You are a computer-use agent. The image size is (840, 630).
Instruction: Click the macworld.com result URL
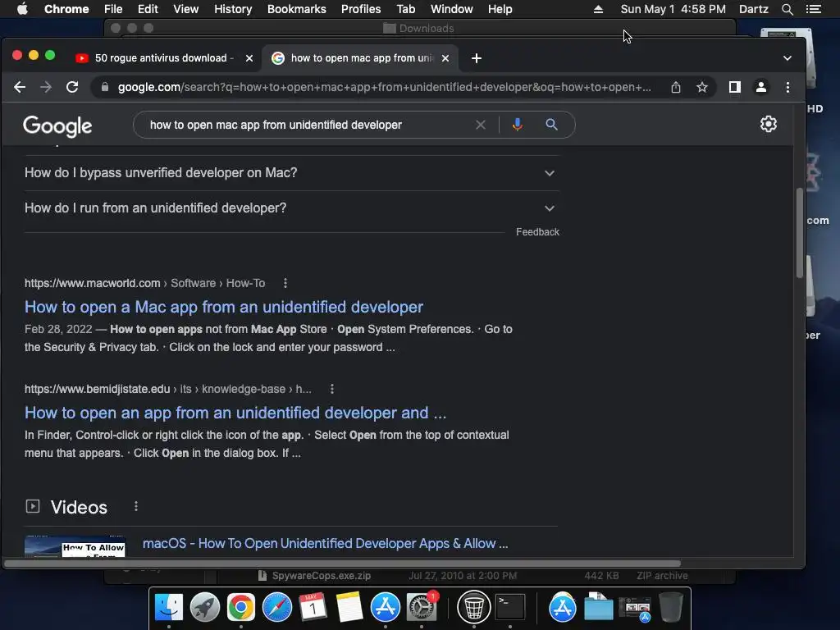[x=144, y=283]
